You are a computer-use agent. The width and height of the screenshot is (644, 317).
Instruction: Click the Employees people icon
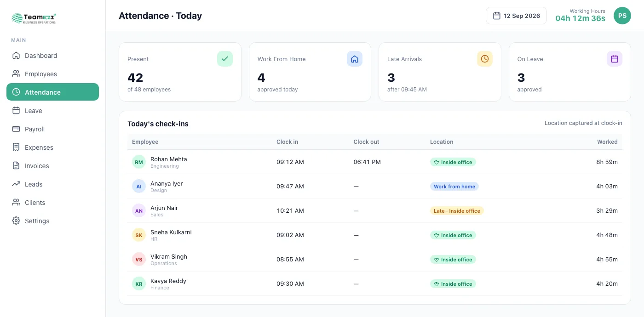pos(16,74)
